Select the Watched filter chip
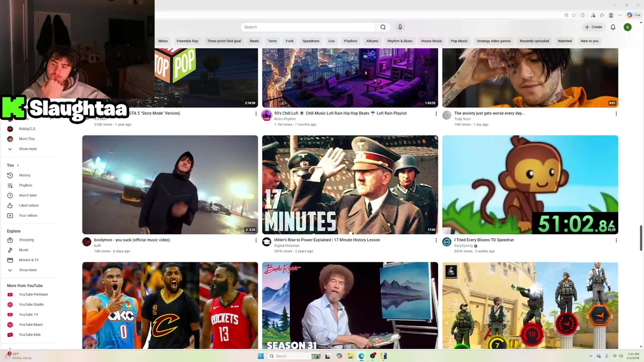This screenshot has height=362, width=644. 565,41
